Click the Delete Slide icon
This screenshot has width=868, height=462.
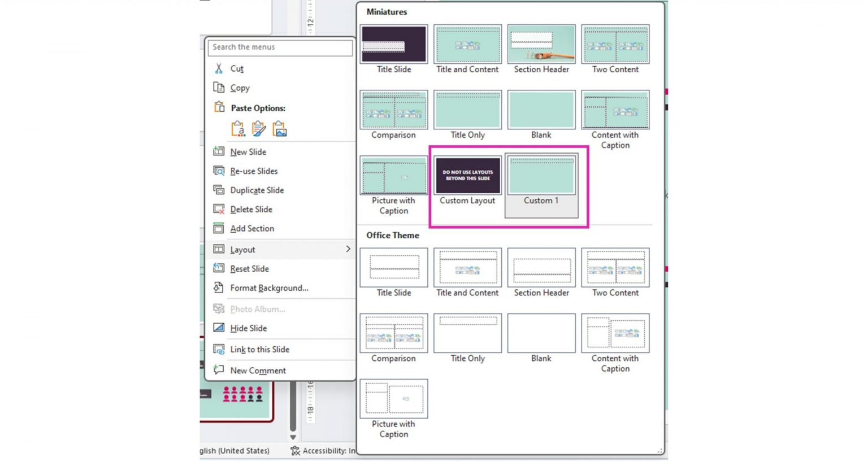click(219, 209)
